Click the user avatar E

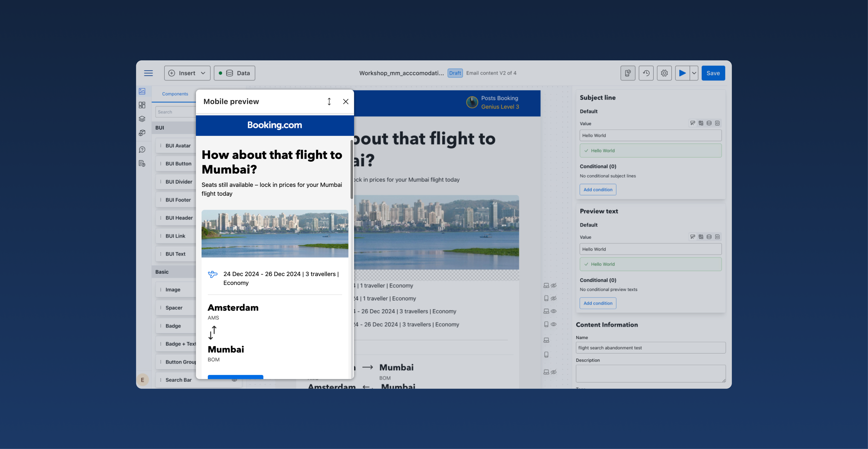point(142,380)
